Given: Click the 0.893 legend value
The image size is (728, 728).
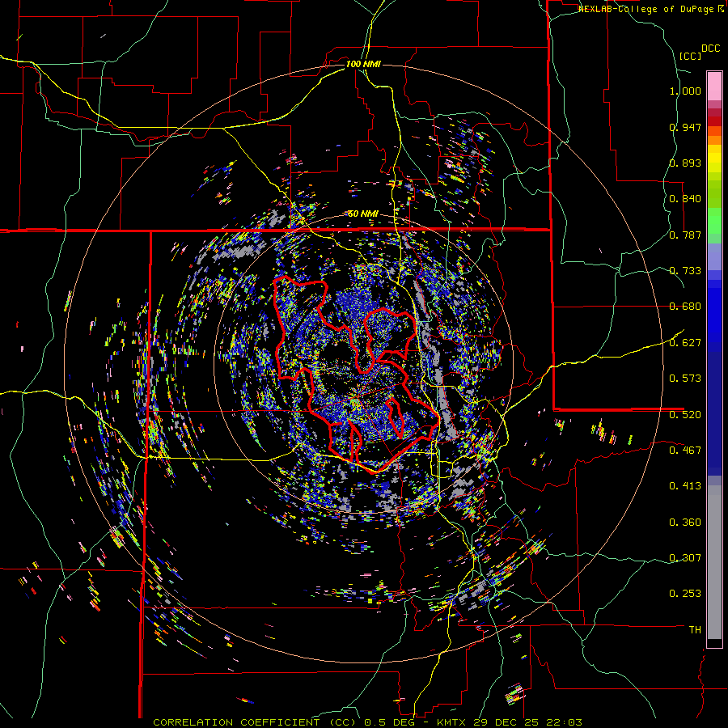Looking at the screenshot, I should tap(685, 163).
